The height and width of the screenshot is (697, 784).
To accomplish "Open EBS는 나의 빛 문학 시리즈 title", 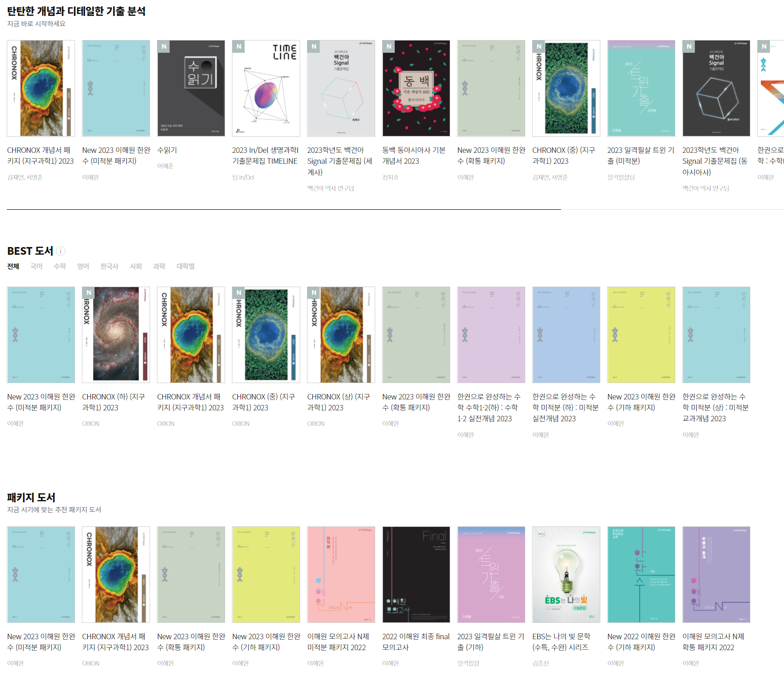I will coord(561,642).
